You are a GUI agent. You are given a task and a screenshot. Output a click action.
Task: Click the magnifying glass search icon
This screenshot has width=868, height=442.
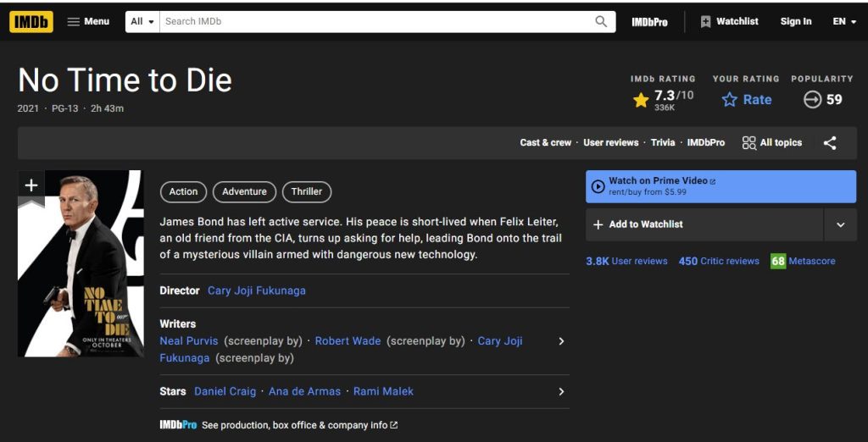coord(601,21)
